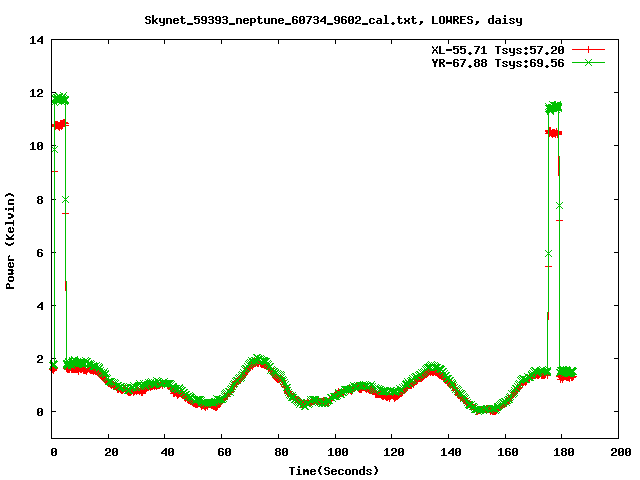Click x-axis tick label 40

[x=167, y=452]
